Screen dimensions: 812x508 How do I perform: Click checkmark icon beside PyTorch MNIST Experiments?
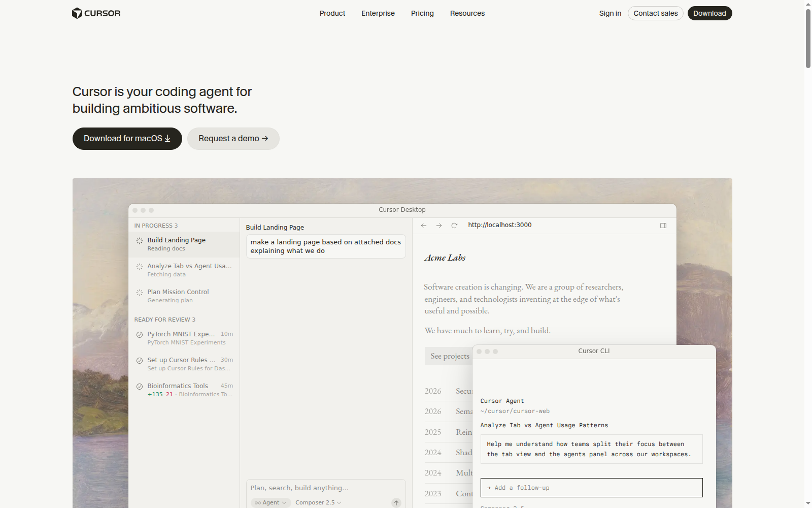140,335
